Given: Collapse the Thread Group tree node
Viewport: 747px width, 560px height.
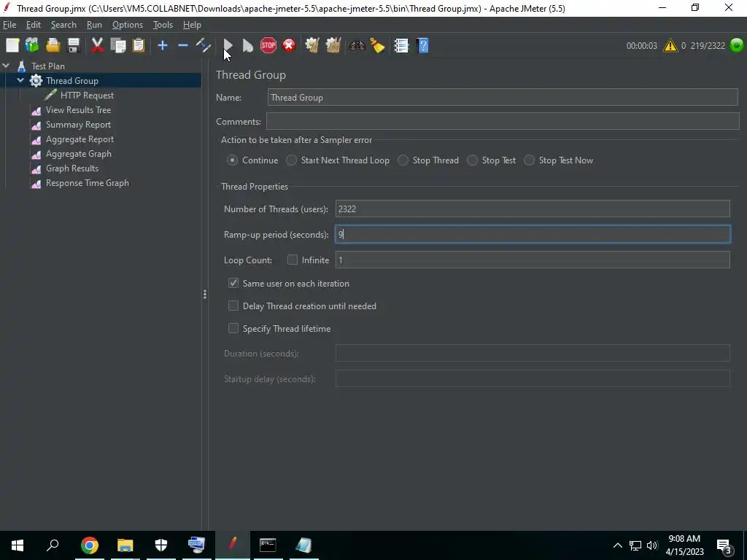Looking at the screenshot, I should pos(20,80).
